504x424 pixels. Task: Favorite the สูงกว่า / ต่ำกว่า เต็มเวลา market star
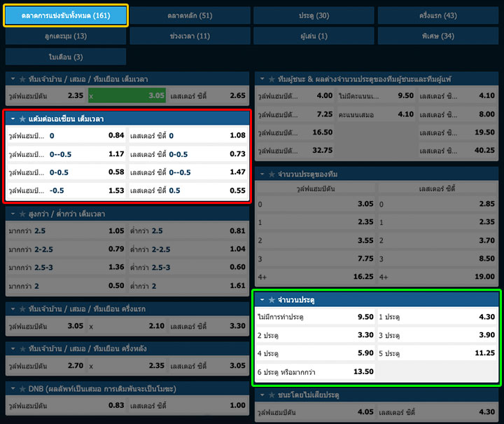[22, 214]
